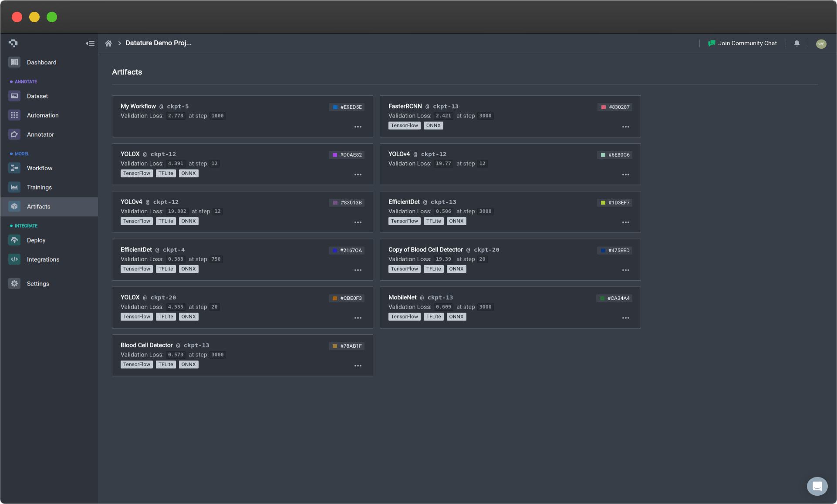The height and width of the screenshot is (504, 837).
Task: Open Trainings page
Action: [39, 188]
